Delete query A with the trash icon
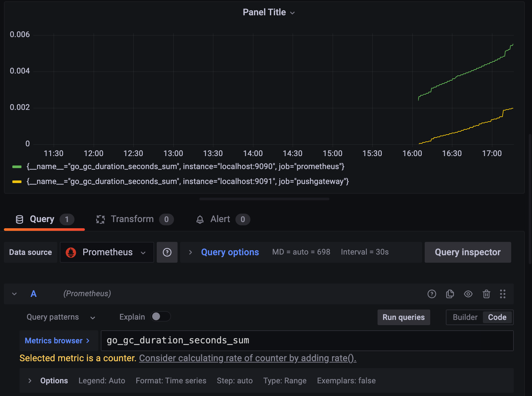The height and width of the screenshot is (396, 532). [486, 294]
